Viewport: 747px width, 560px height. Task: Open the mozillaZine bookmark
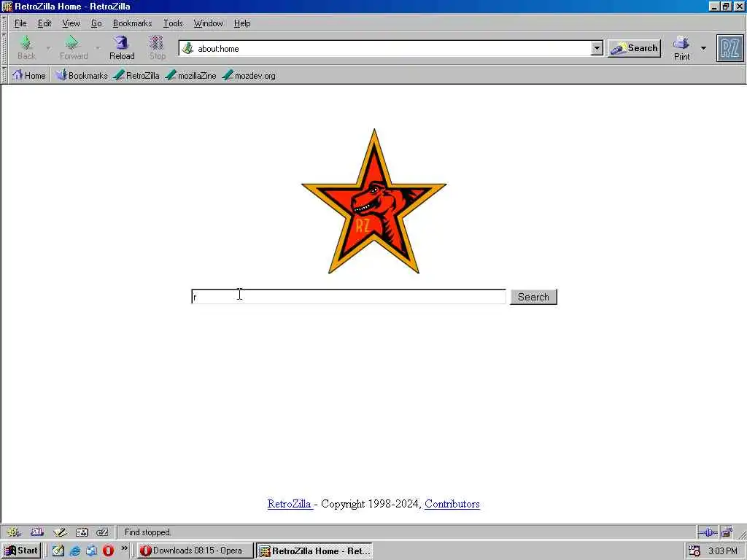point(191,75)
